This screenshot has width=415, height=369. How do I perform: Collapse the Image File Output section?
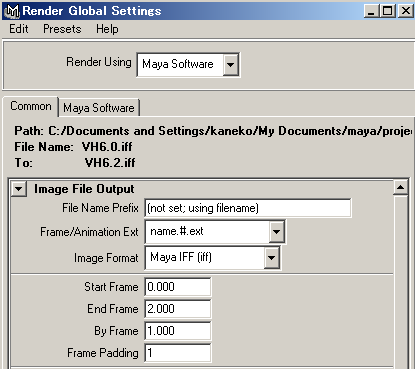19,189
